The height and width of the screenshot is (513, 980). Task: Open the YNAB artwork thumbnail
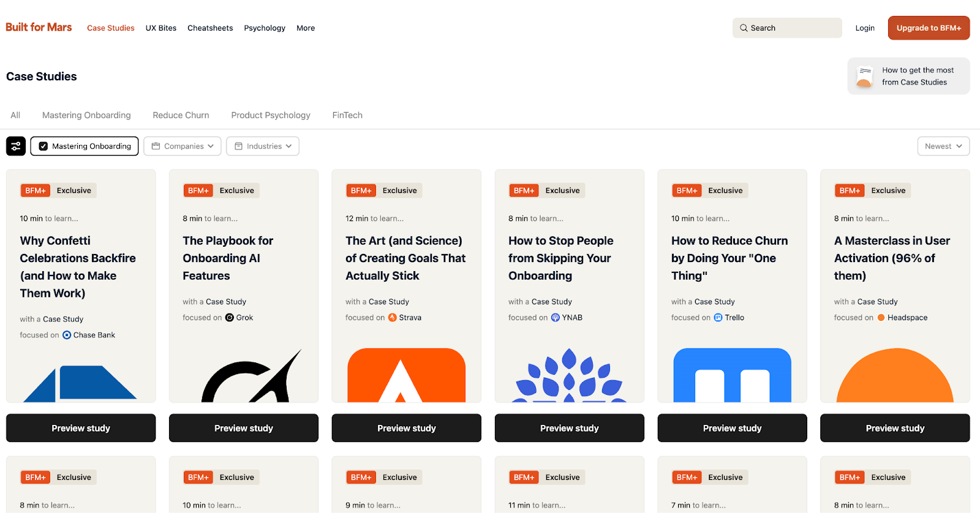pos(570,375)
